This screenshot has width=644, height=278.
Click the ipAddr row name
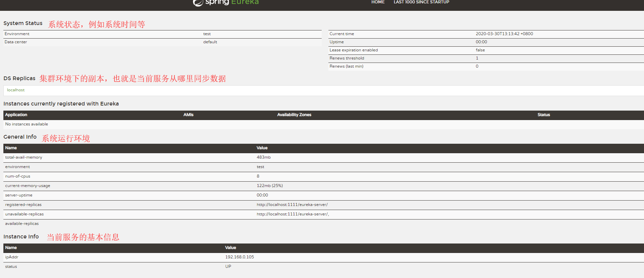click(12, 257)
